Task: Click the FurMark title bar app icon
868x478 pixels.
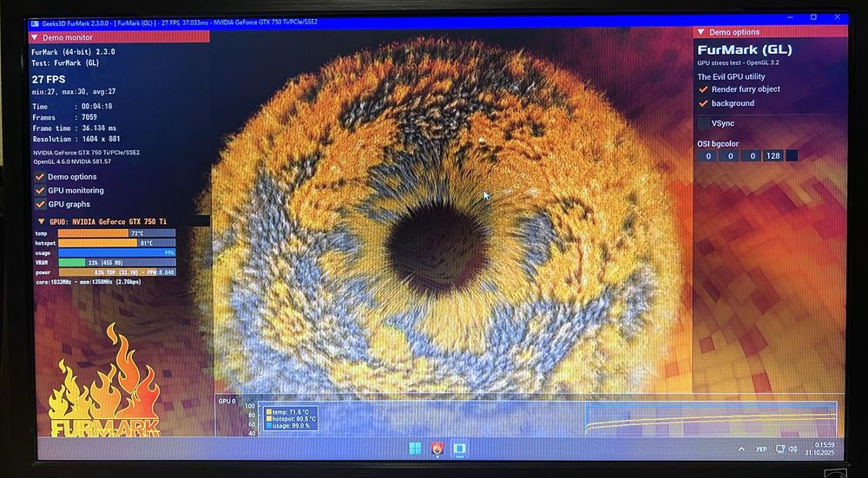Action: [35, 23]
